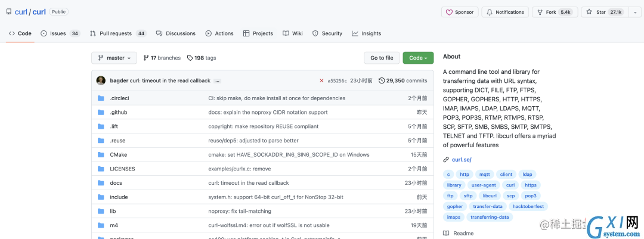This screenshot has height=239, width=644.
Task: Click folder icon for lib row
Action: (101, 211)
